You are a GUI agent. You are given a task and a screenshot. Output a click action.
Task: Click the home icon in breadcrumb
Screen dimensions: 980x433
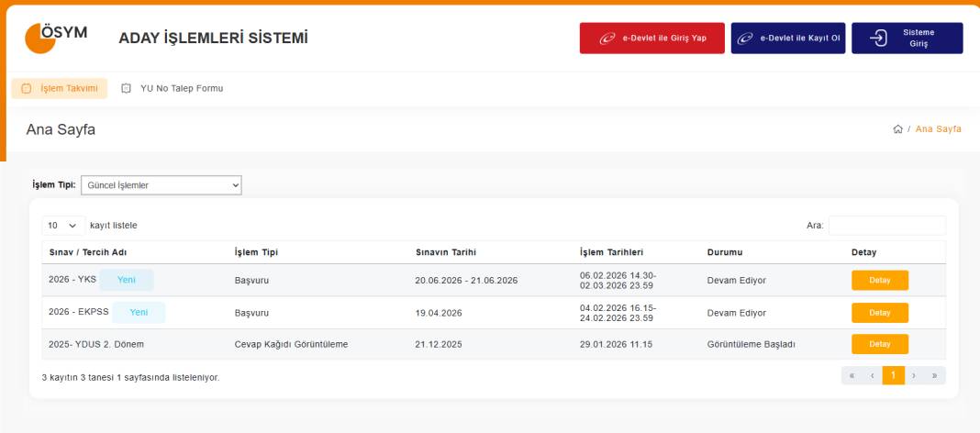(x=897, y=129)
